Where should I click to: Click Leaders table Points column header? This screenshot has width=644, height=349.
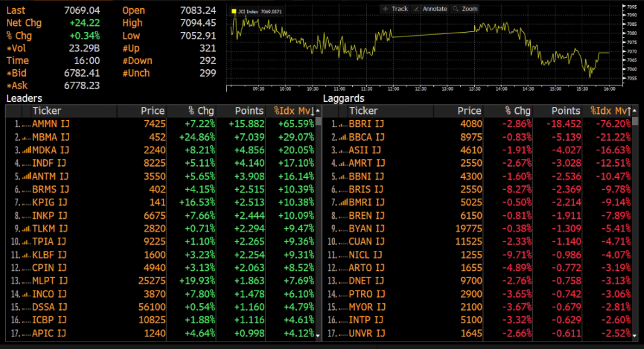tap(249, 111)
